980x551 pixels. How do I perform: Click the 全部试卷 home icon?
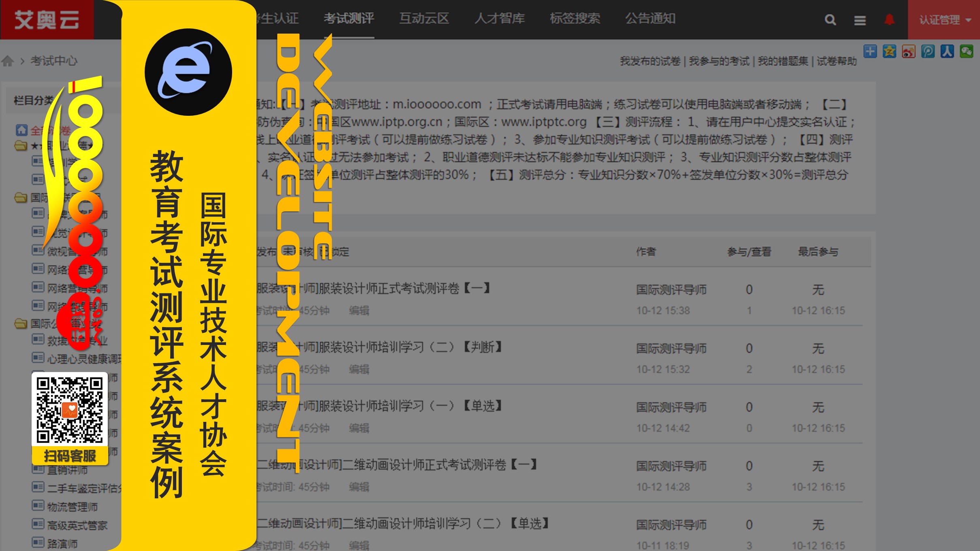(21, 130)
